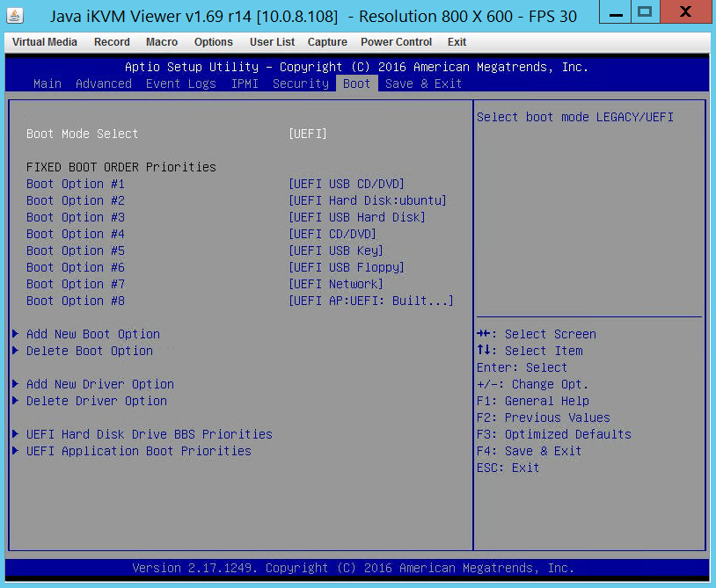Screen dimensions: 716x588
Task: Click the arrow beside Add New Driver Option
Action: [16, 384]
